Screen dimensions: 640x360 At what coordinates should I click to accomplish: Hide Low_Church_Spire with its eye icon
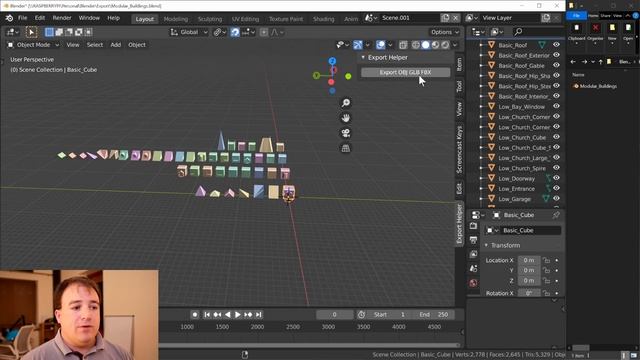point(556,168)
